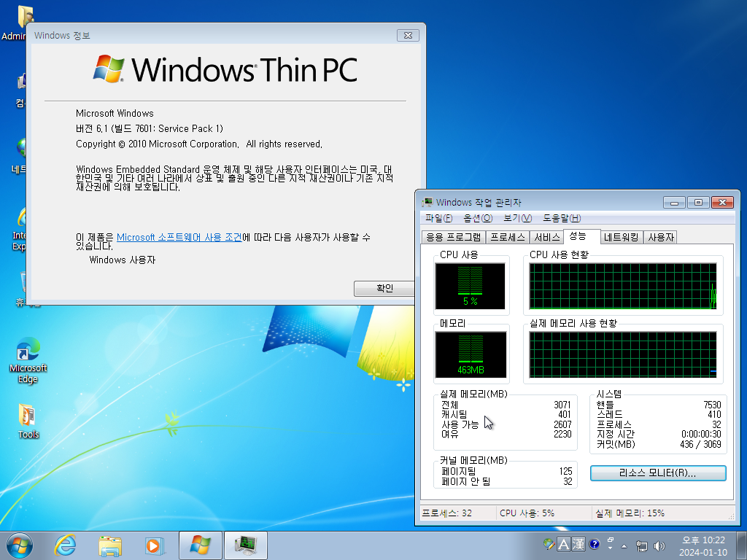Minimize the Task Manager window
The height and width of the screenshot is (560, 747).
coord(674,203)
